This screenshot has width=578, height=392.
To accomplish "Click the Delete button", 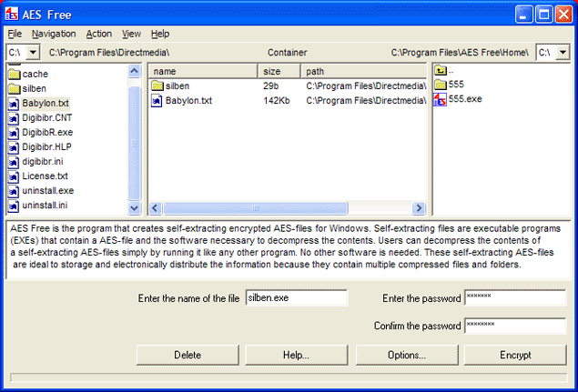I will 188,355.
